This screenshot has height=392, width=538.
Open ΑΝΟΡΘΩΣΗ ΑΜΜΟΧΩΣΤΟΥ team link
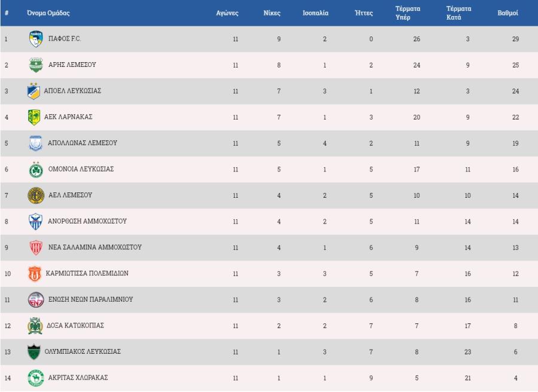[87, 221]
